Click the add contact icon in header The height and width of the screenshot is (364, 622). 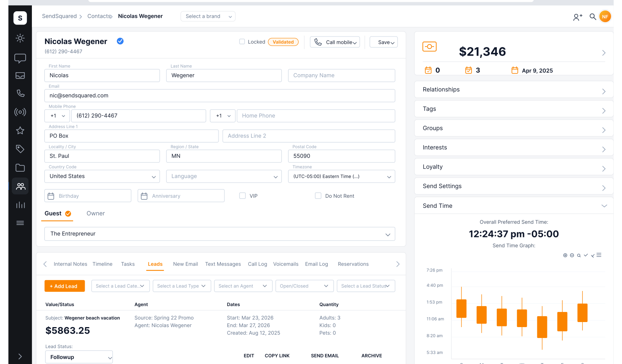pos(578,17)
